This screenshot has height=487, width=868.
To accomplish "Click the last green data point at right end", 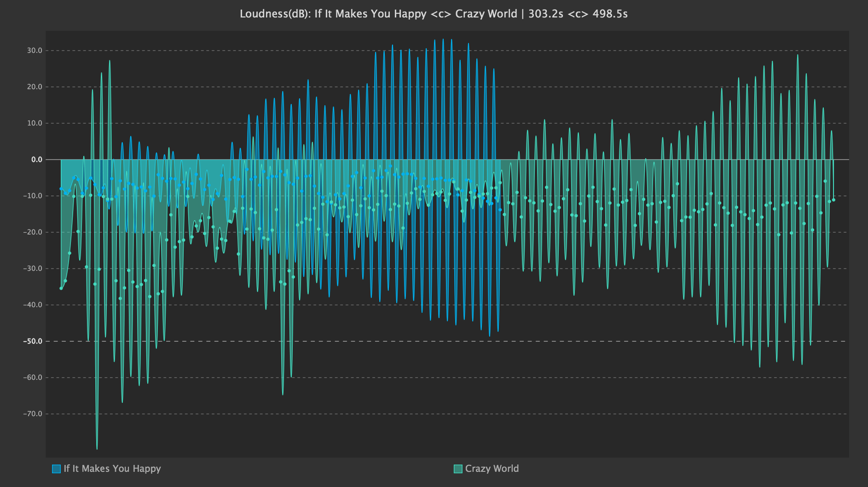I will click(833, 200).
